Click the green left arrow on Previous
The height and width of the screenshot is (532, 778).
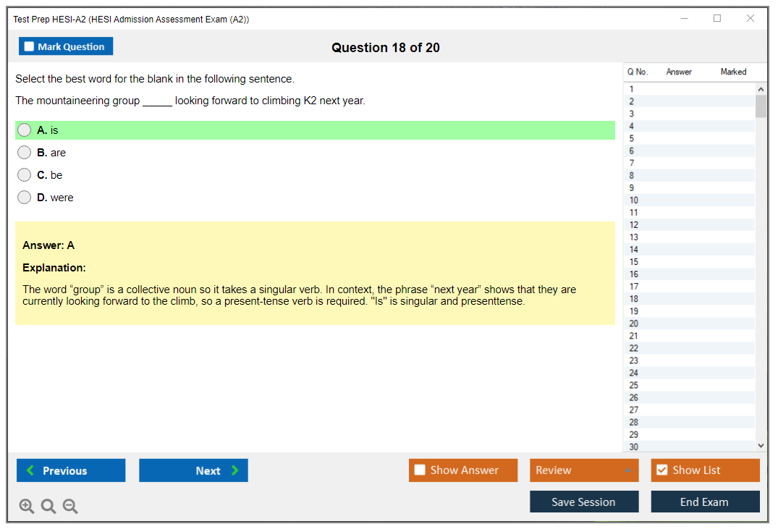click(x=30, y=470)
